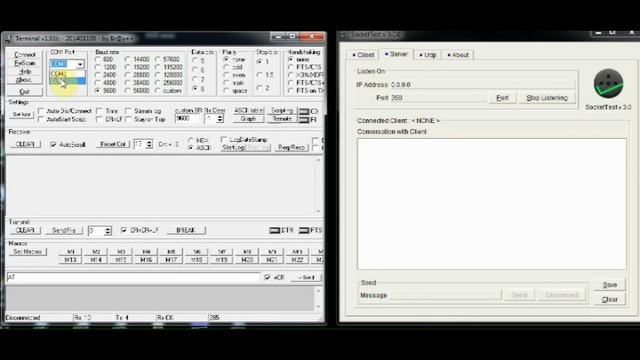This screenshot has height=360, width=640.
Task: Toggle Stay on Top checkbox
Action: [128, 119]
